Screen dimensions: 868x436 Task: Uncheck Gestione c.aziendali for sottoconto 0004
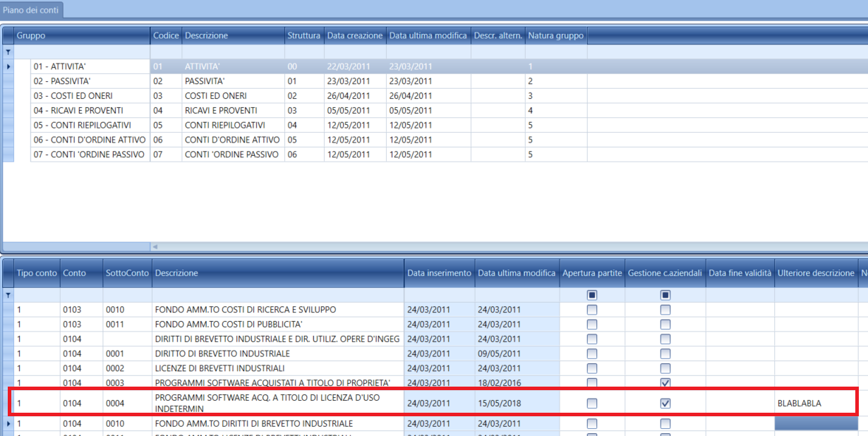(665, 404)
